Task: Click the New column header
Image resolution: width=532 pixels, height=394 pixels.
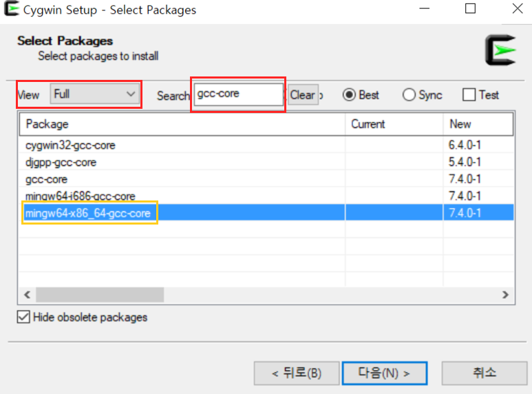Action: [x=478, y=124]
